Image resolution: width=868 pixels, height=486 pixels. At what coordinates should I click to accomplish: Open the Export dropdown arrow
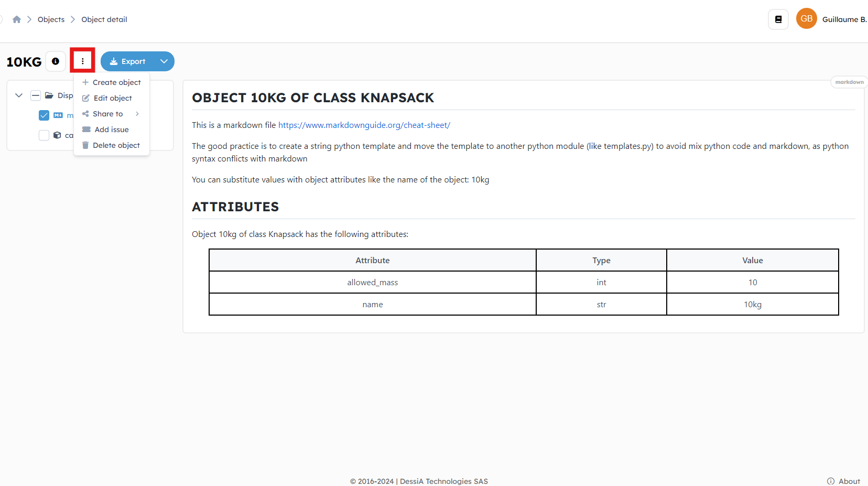[164, 61]
